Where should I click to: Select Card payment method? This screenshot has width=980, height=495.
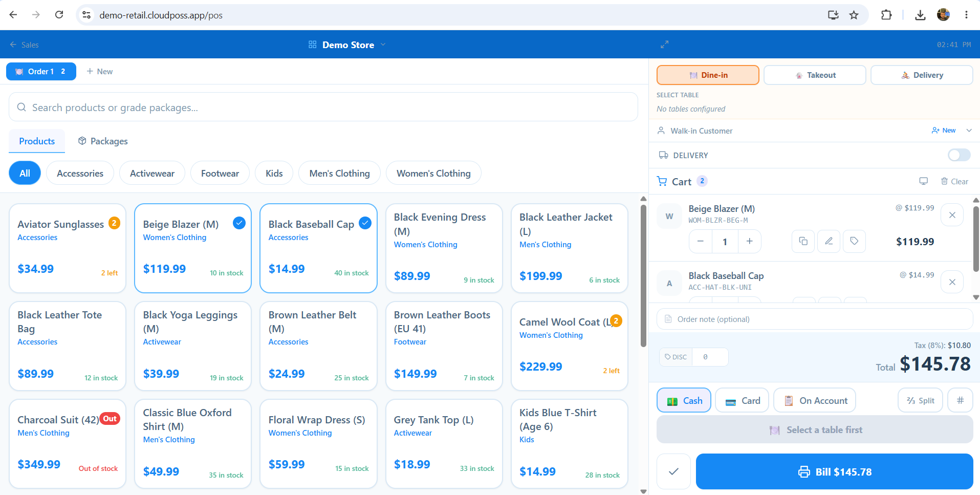point(743,400)
